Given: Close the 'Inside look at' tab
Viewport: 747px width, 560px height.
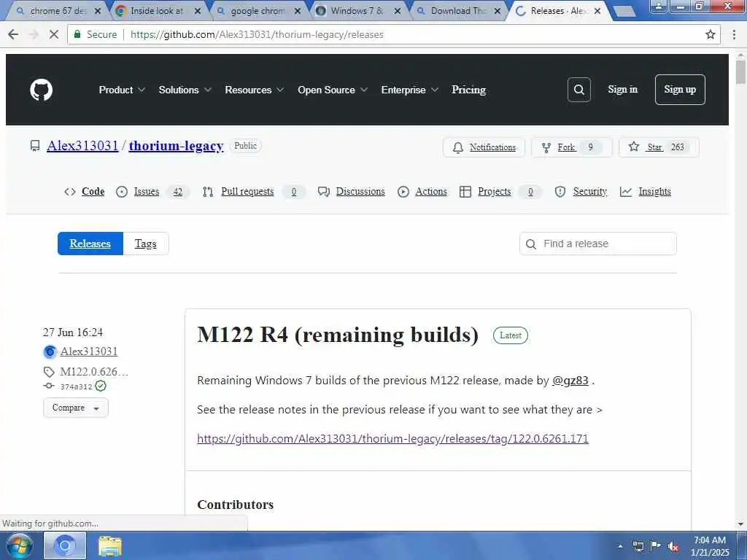Looking at the screenshot, I should coord(197,11).
